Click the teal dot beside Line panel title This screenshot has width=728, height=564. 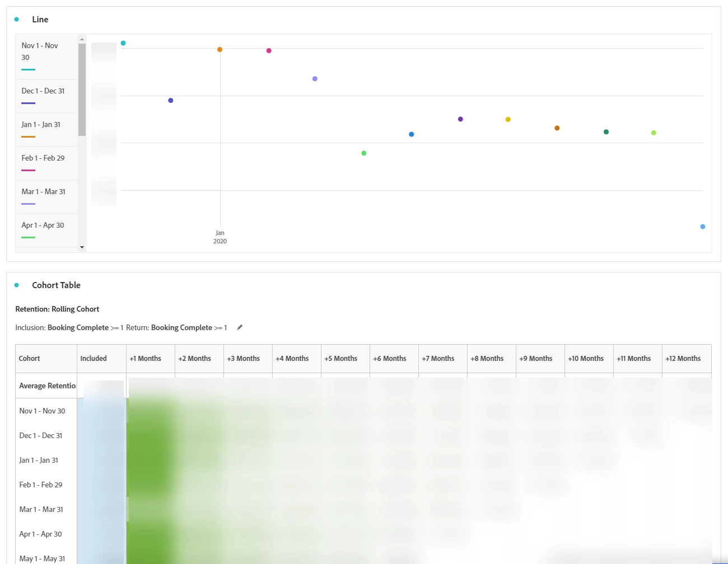[x=16, y=19]
